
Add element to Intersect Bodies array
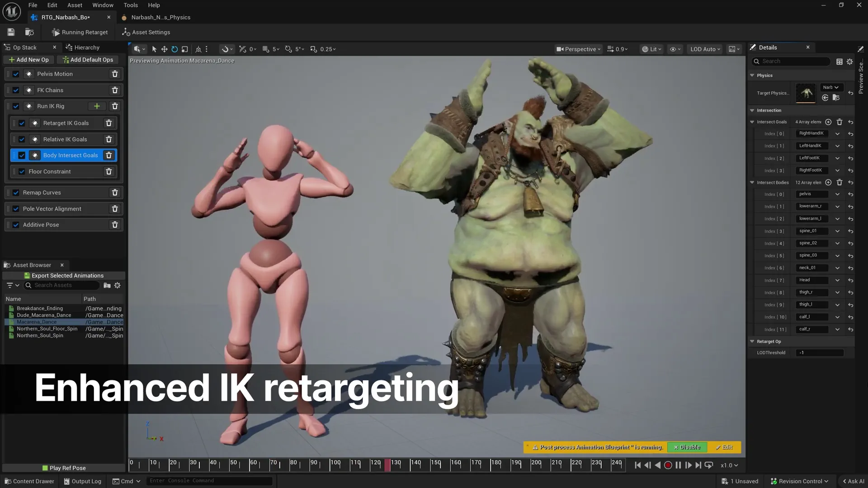tap(828, 183)
